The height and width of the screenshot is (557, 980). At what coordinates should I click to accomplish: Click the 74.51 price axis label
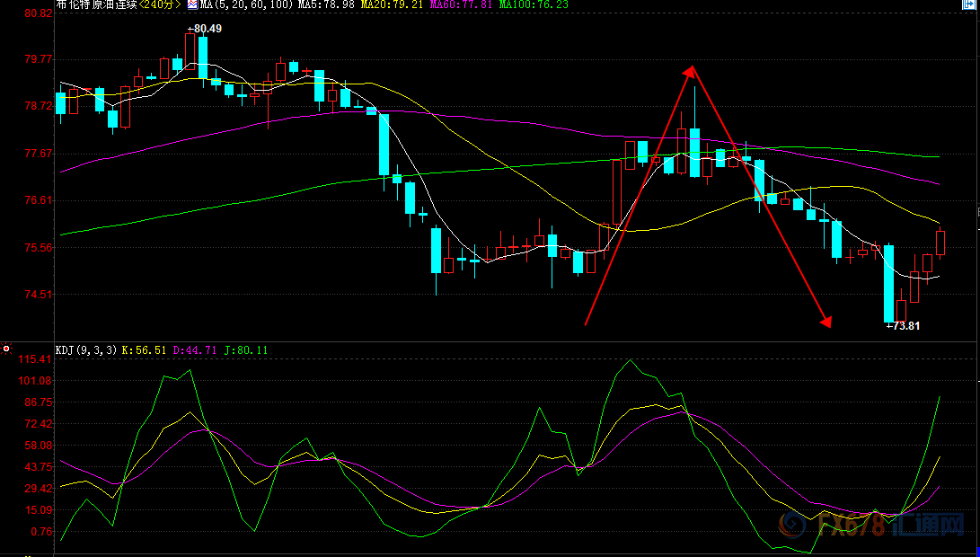click(38, 295)
